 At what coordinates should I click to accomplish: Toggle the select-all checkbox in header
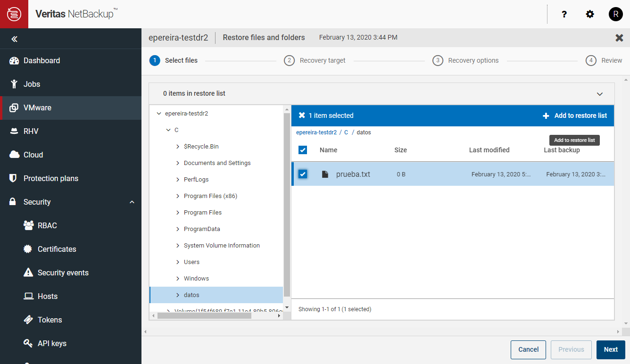pos(303,150)
